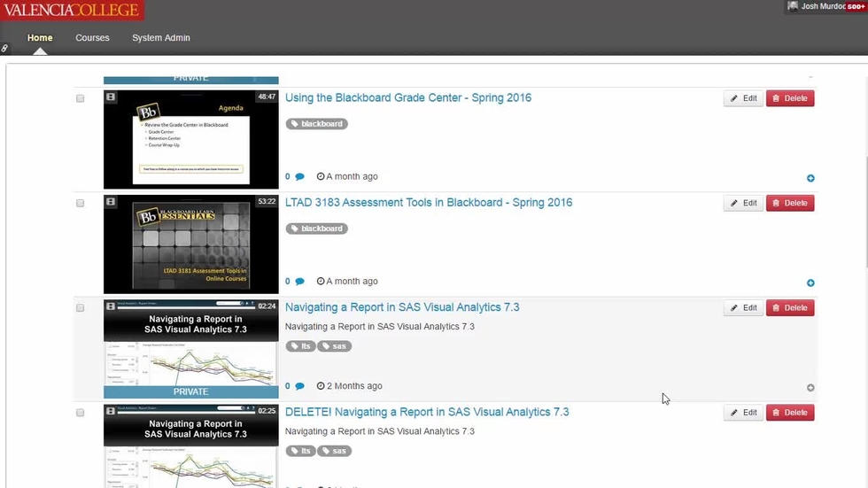Open DELETE! Navigating a Report thumbnail
The width and height of the screenshot is (868, 488).
pos(191,446)
